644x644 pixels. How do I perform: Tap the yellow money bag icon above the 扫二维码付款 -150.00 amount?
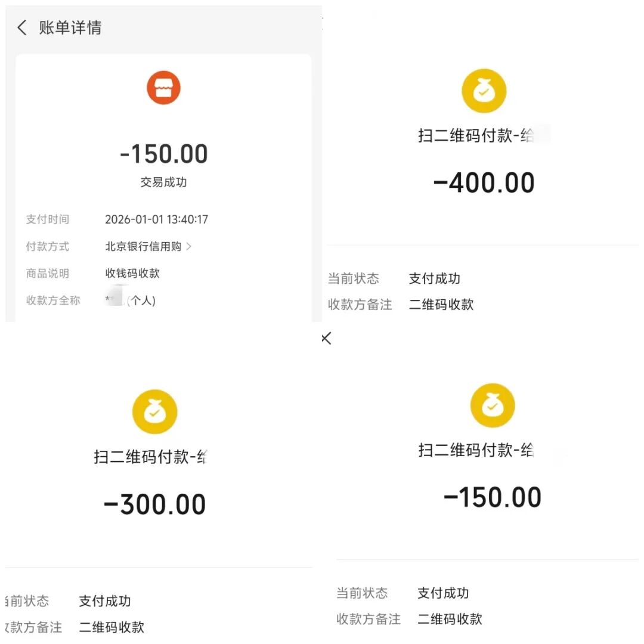[x=492, y=405]
